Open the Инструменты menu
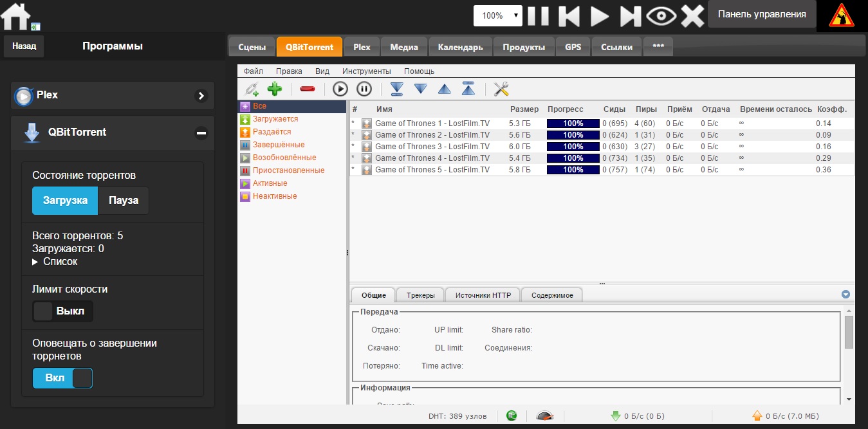The width and height of the screenshot is (868, 429). pos(366,71)
